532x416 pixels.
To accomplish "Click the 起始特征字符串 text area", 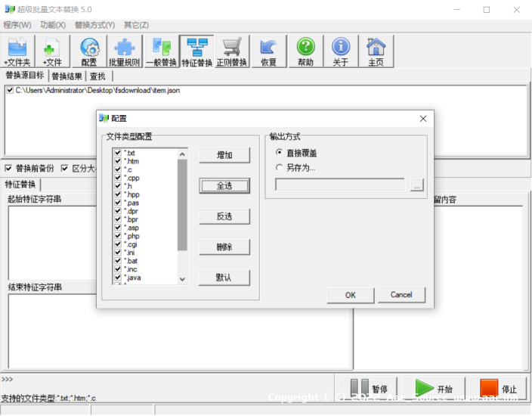I will (x=53, y=243).
